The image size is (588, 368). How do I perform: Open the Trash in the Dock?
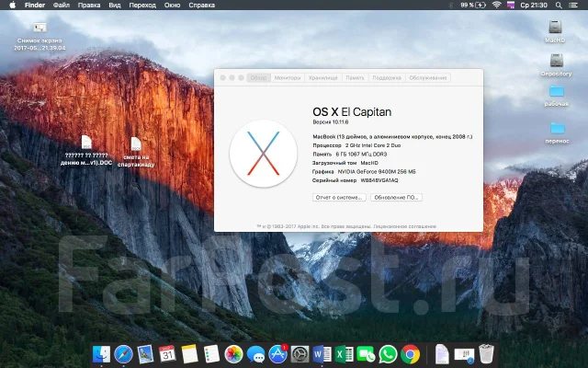coord(486,354)
